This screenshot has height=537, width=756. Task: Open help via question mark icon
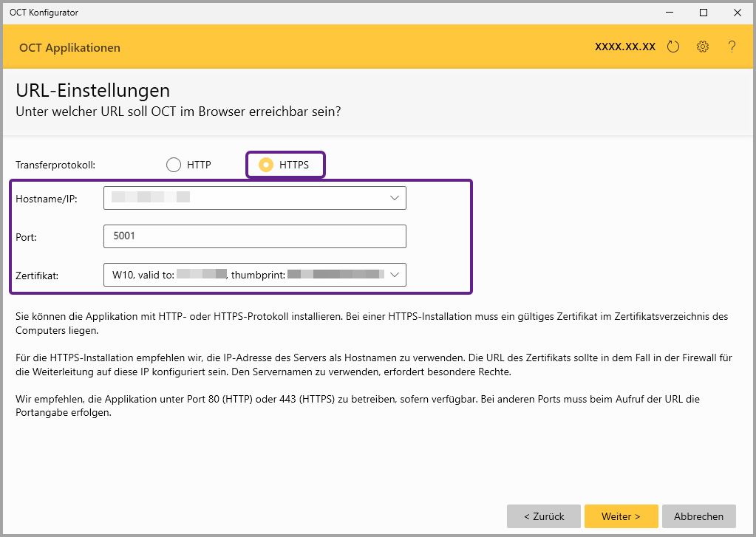[x=732, y=47]
